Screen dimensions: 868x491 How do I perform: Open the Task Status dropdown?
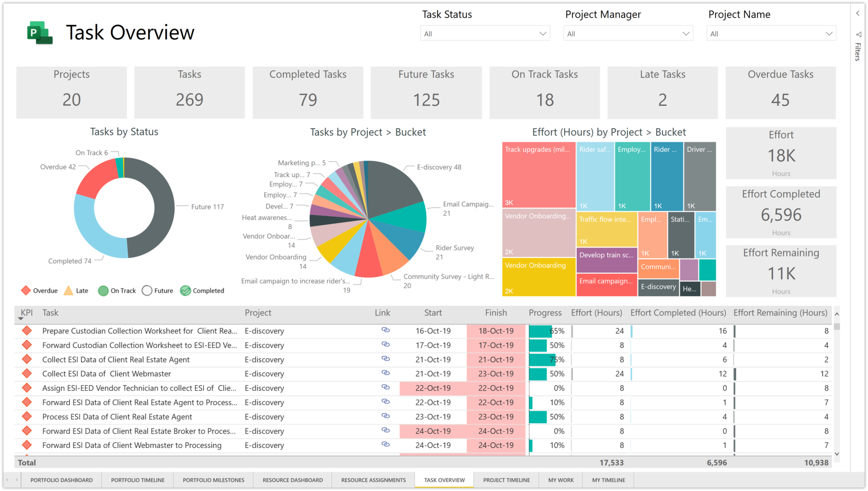[485, 34]
